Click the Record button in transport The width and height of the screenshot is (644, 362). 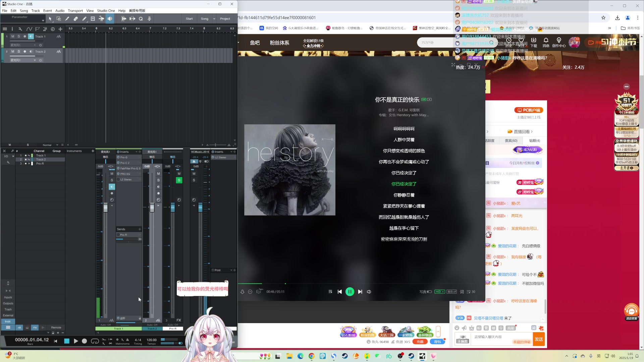85,341
